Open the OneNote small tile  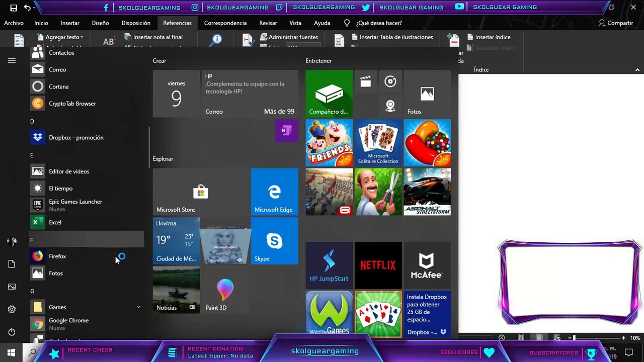(x=286, y=131)
